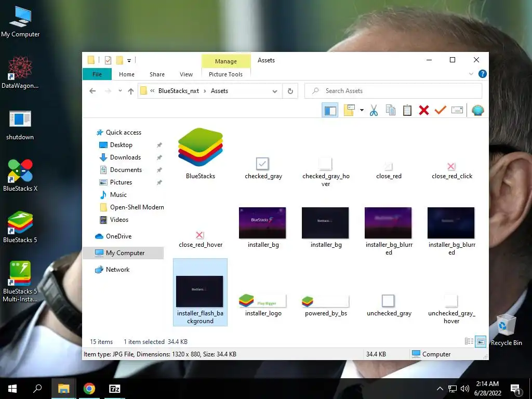This screenshot has height=399, width=532.
Task: Open the Customize Quick Access Toolbar dropdown
Action: (129, 61)
